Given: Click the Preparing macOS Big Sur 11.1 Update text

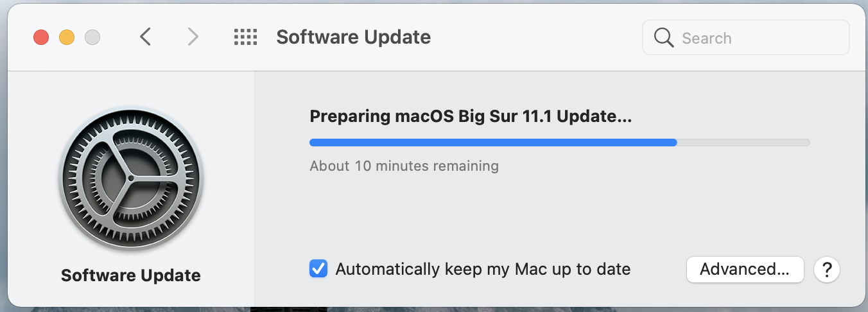Looking at the screenshot, I should coord(471,116).
